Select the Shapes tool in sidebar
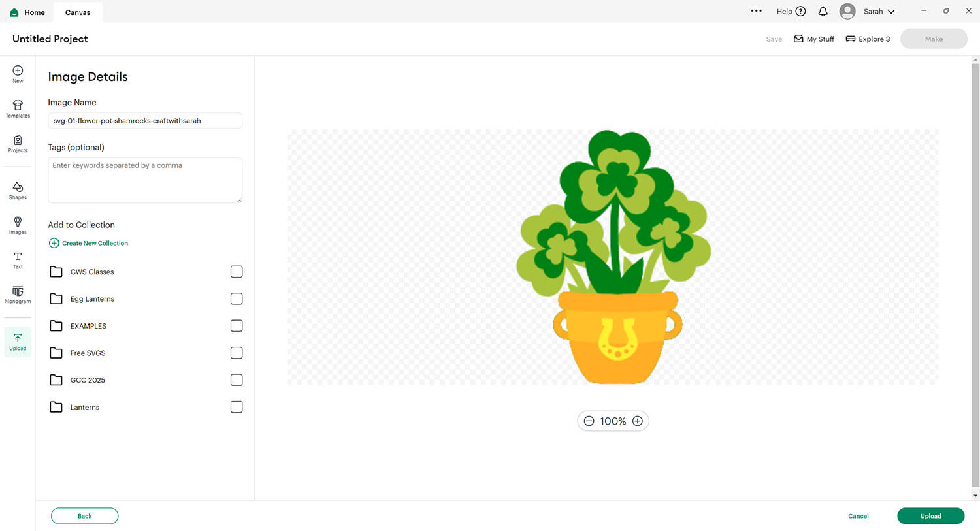Screen dimensions: 980x531 click(18, 190)
